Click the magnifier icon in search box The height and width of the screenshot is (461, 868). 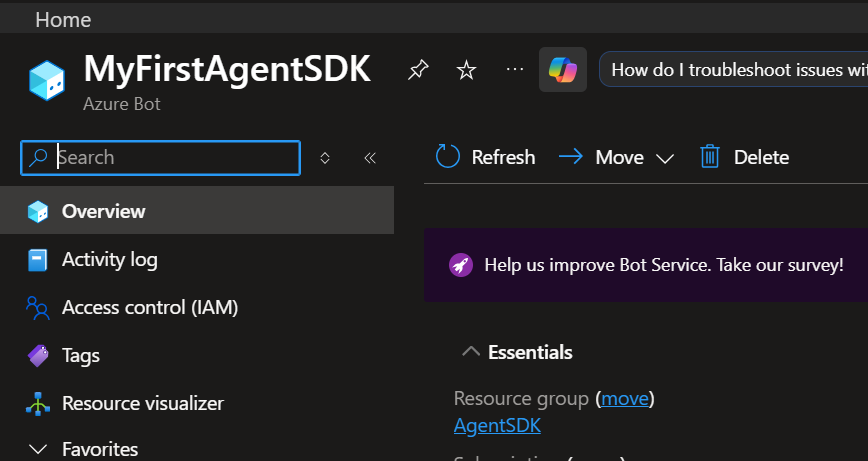point(38,158)
